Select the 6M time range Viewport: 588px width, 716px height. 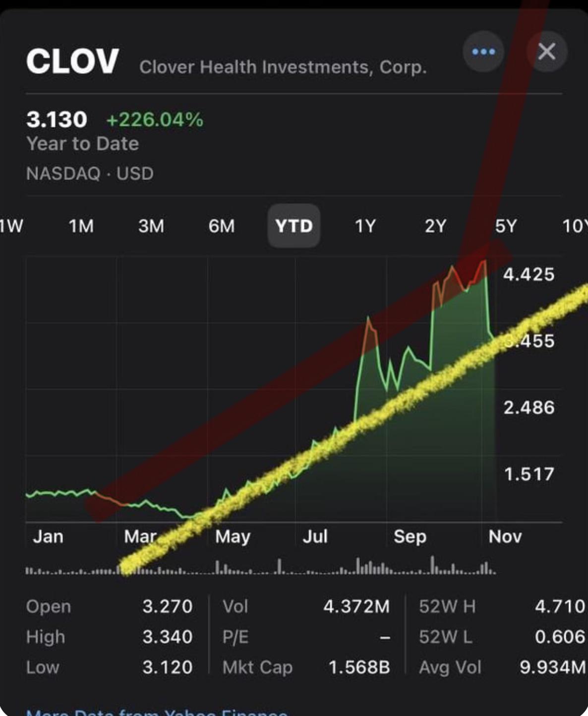tap(221, 226)
